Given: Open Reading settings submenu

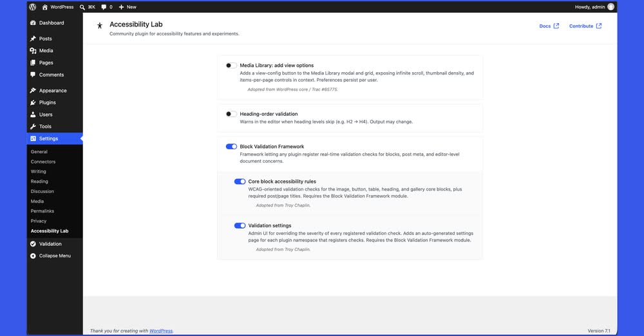Looking at the screenshot, I should point(39,182).
